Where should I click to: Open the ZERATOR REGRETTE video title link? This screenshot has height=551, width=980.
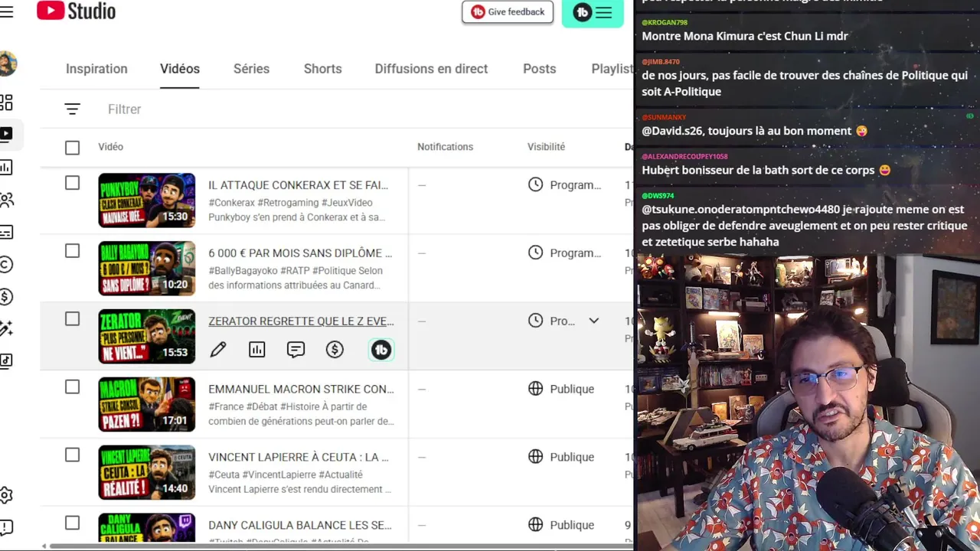click(301, 321)
